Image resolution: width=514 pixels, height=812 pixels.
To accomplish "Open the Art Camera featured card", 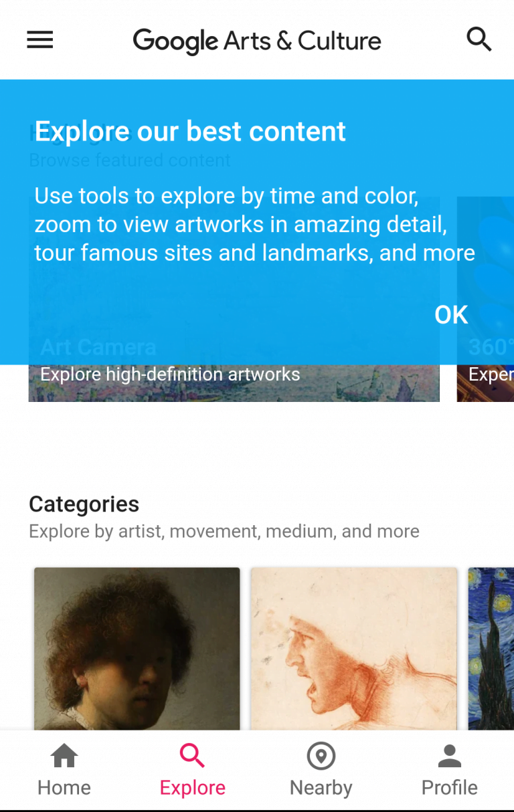I will pos(234,383).
